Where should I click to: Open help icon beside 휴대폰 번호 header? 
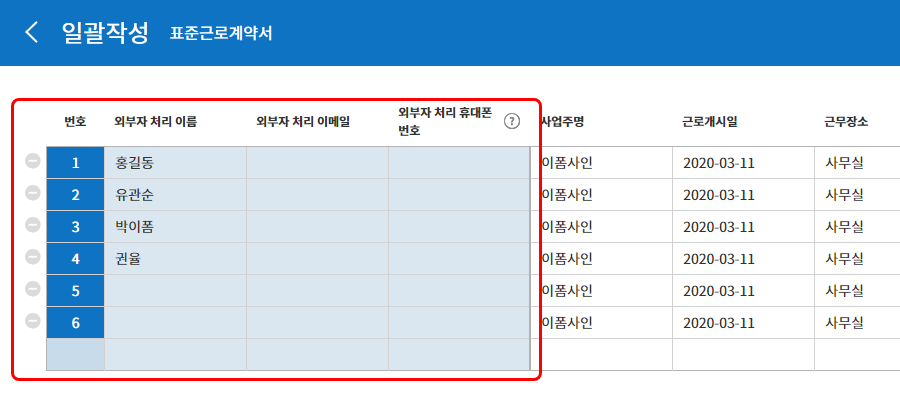(x=511, y=122)
